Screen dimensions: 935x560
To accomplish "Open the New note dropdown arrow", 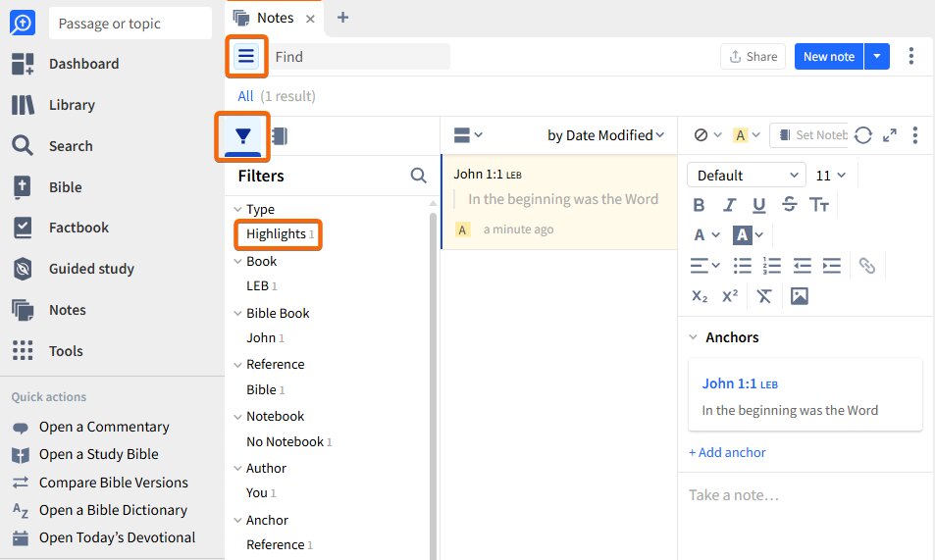I will pos(876,57).
